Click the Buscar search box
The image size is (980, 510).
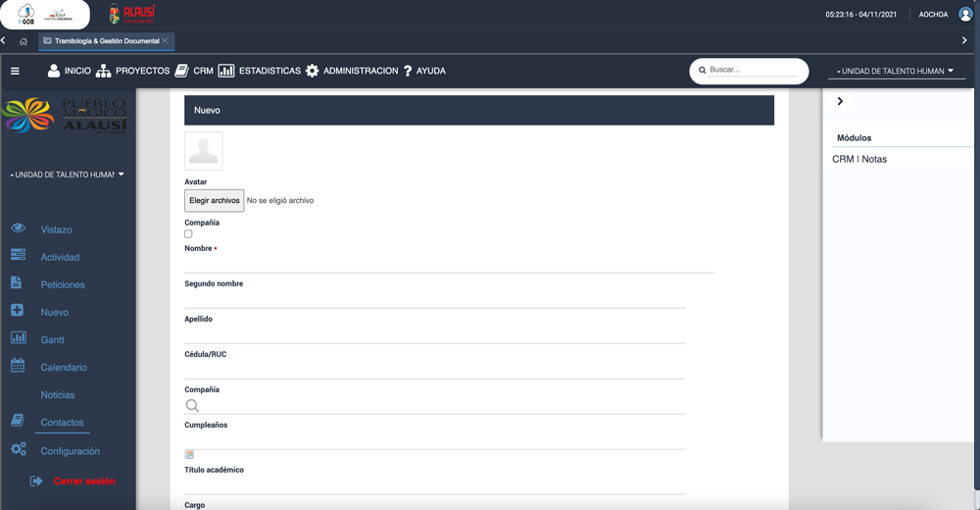(753, 71)
